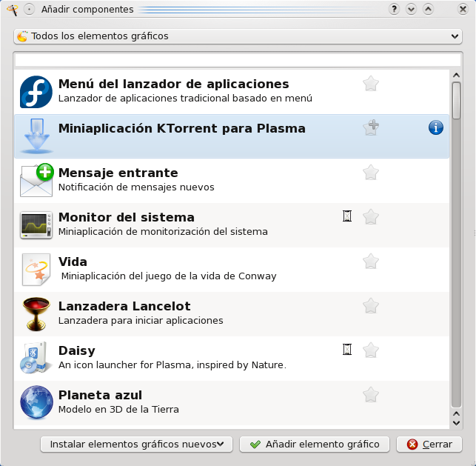The image size is (476, 466).
Task: Click hourglass icon on Monitor del sistema row
Action: tap(347, 216)
